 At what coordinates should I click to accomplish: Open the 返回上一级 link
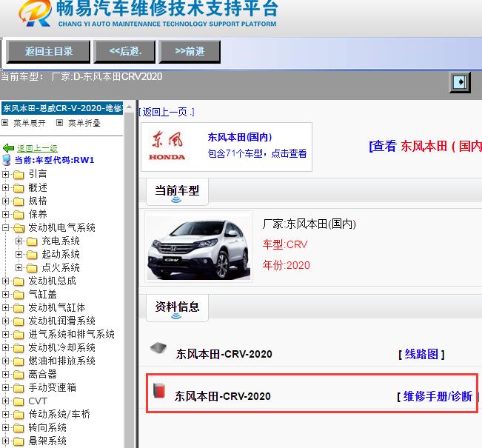point(37,148)
